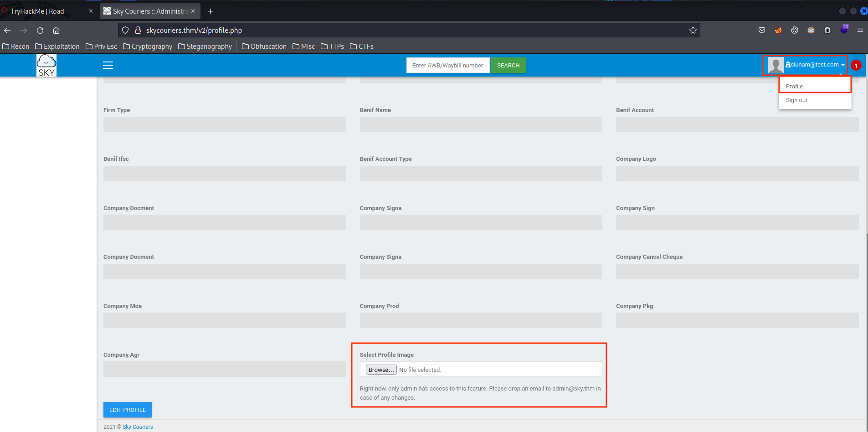Open the browser home page icon
868x432 pixels.
tap(56, 31)
